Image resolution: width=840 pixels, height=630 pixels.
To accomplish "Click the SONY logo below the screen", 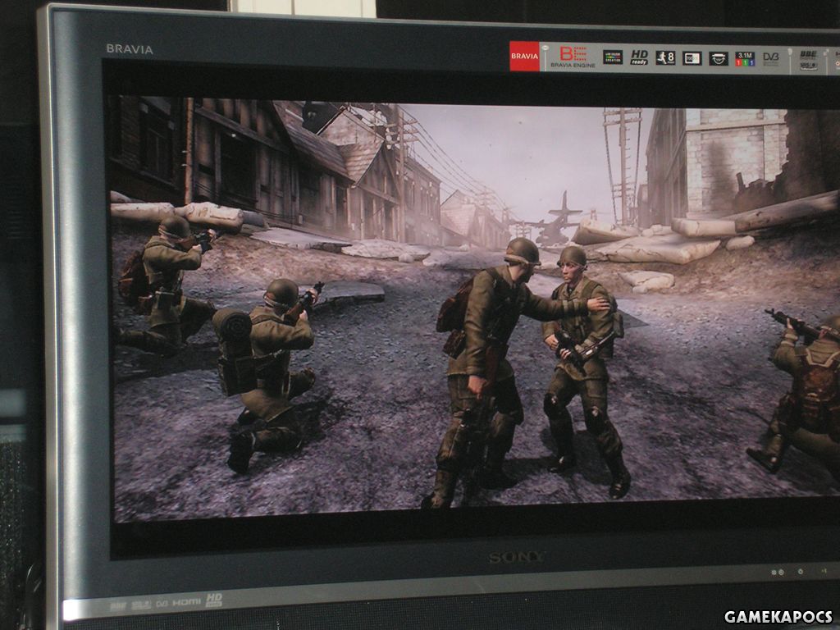I will pos(517,558).
